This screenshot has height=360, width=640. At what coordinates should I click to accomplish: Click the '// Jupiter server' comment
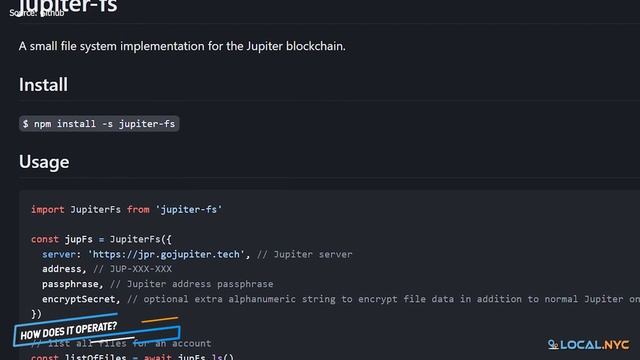point(304,254)
